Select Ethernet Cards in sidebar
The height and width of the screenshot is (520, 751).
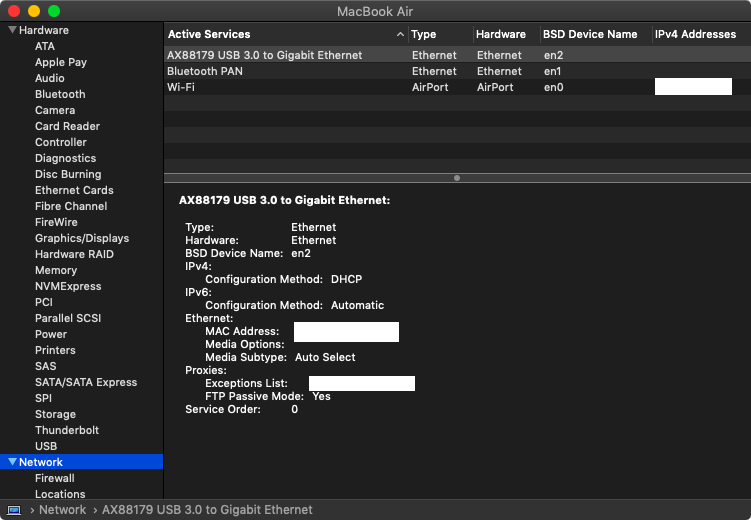point(74,190)
